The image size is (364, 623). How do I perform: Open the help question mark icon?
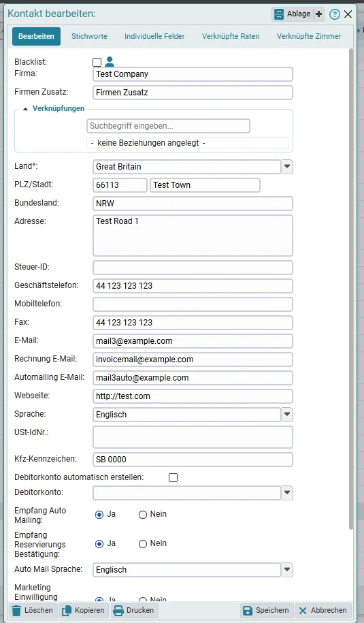point(335,14)
